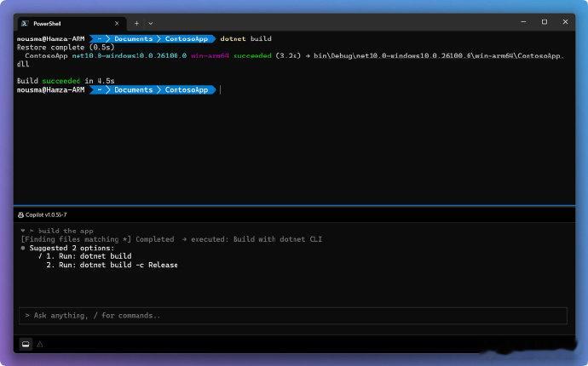Open a new terminal tab
Viewport: 588px width, 366px height.
(x=136, y=24)
